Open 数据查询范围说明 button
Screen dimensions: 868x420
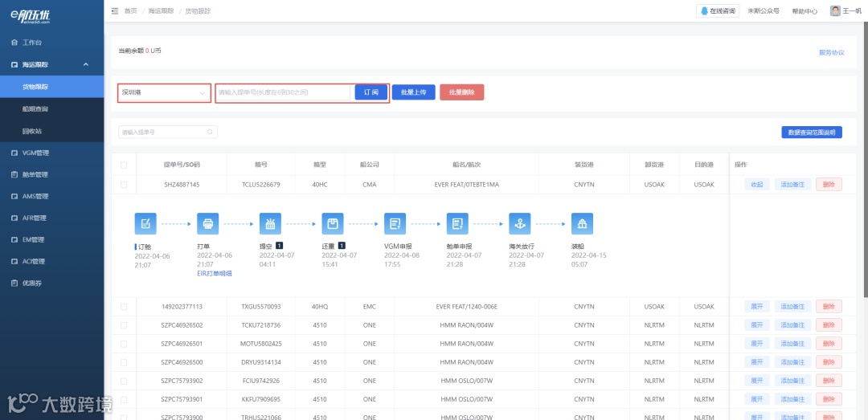[812, 133]
